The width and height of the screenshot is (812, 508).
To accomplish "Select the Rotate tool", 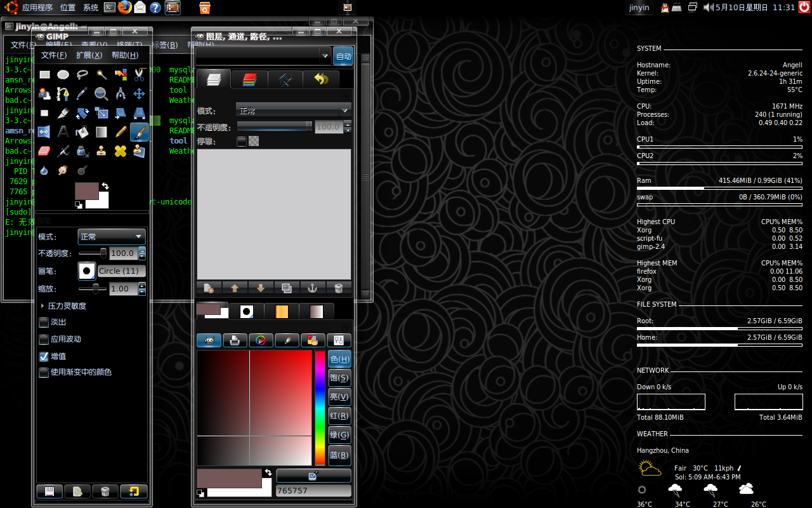I will (x=82, y=113).
